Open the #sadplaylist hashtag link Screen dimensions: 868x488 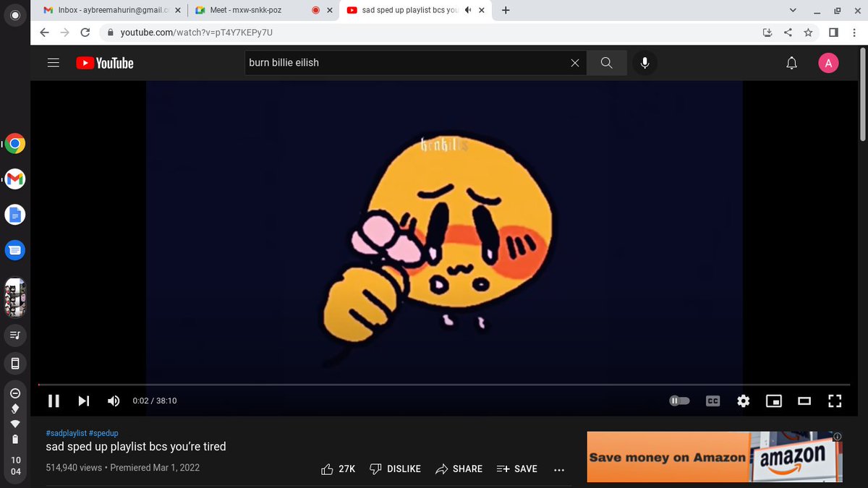[x=66, y=433]
